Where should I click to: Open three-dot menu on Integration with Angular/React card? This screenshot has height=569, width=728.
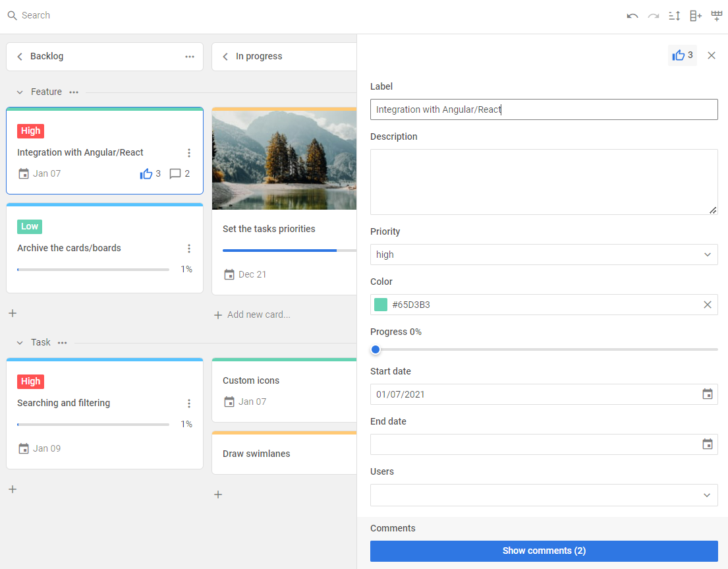[189, 153]
